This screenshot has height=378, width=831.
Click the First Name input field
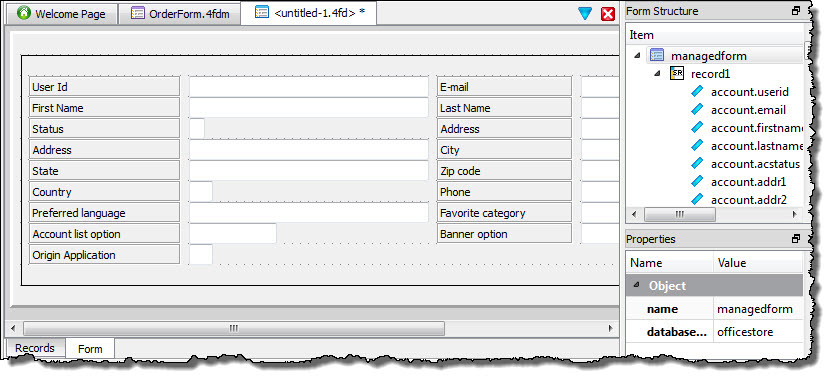308,108
